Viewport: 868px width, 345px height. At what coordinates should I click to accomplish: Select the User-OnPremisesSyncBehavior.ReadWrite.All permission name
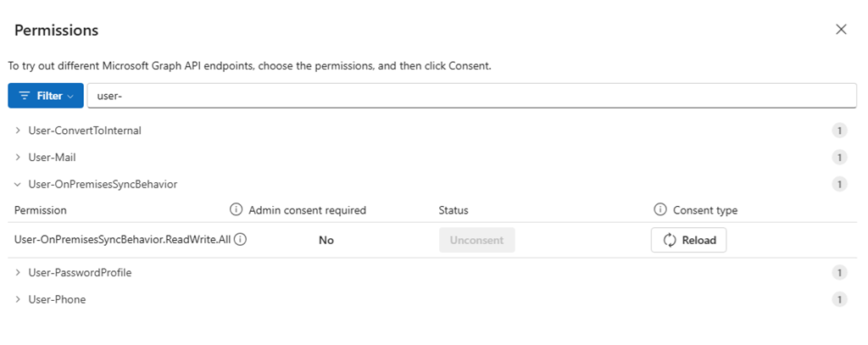[122, 240]
